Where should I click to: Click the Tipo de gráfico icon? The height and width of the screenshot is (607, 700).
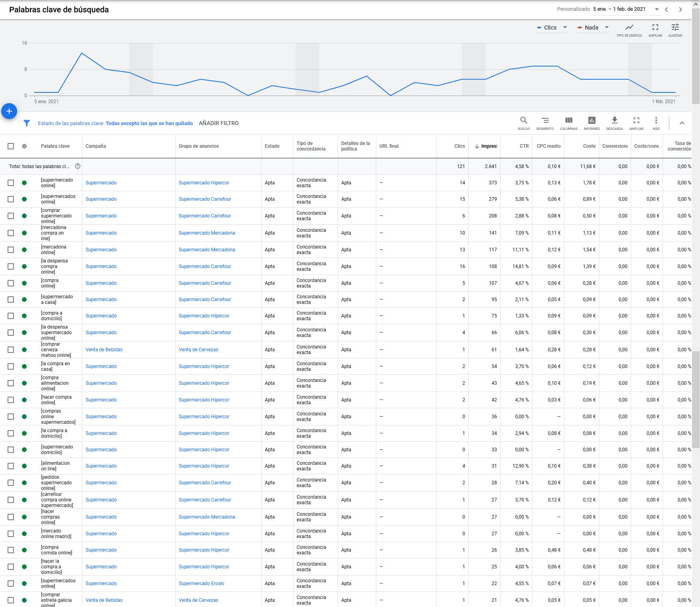629,27
